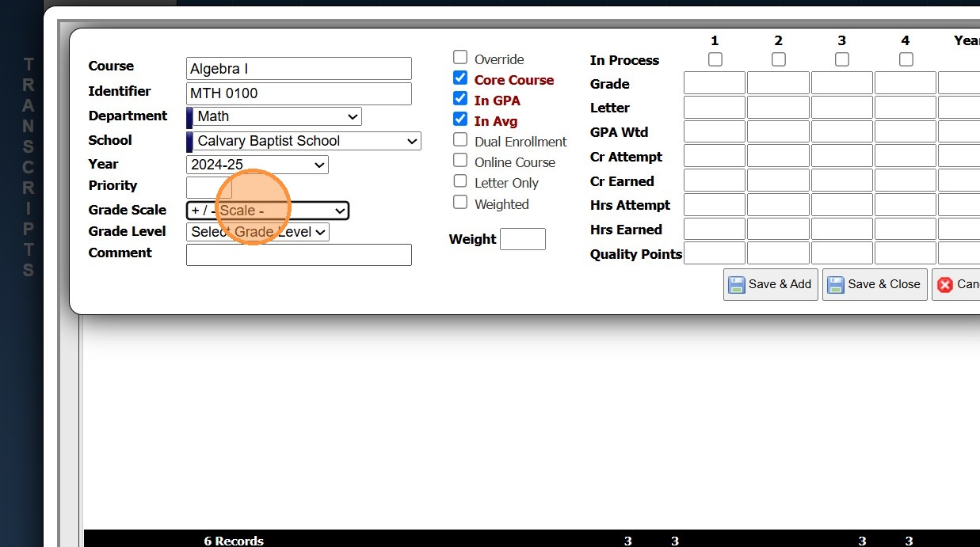Image resolution: width=980 pixels, height=547 pixels.
Task: Click the Grade field for term 4
Action: pyautogui.click(x=906, y=83)
